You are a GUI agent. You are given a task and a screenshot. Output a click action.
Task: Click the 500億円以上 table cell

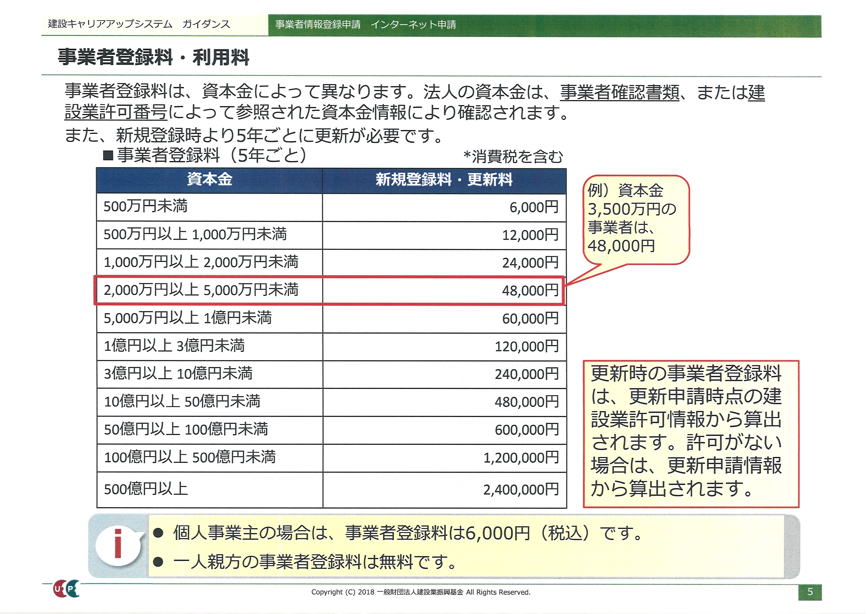[209, 490]
